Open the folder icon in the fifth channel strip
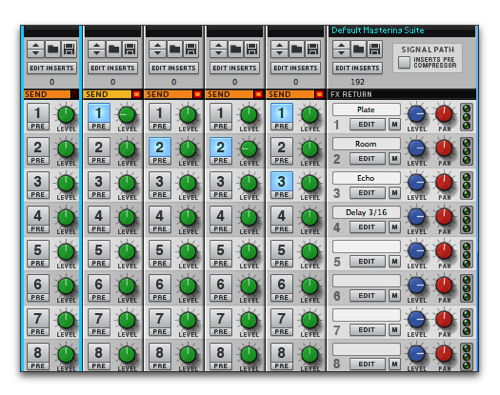The width and height of the screenshot is (500, 395). pyautogui.click(x=297, y=49)
